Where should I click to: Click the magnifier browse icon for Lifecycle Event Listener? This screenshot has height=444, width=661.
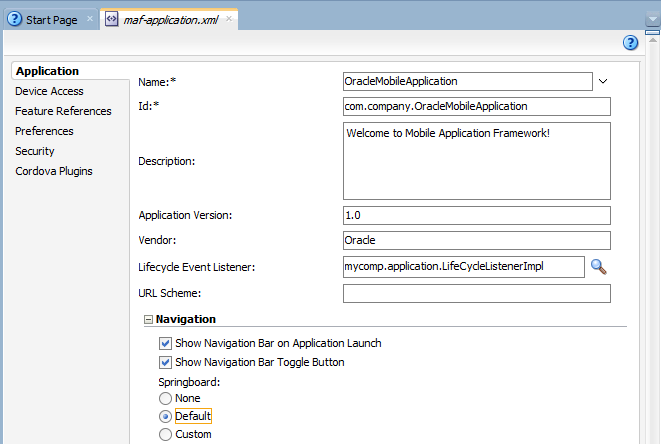click(x=599, y=266)
